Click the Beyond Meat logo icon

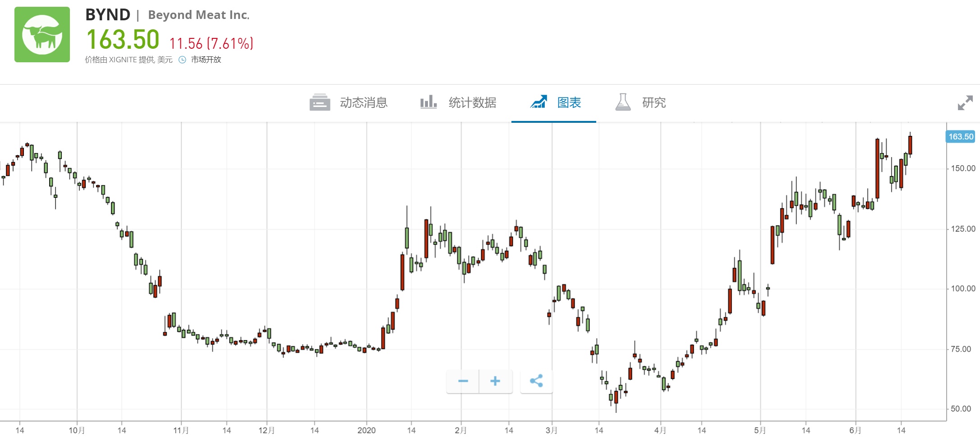pyautogui.click(x=42, y=35)
